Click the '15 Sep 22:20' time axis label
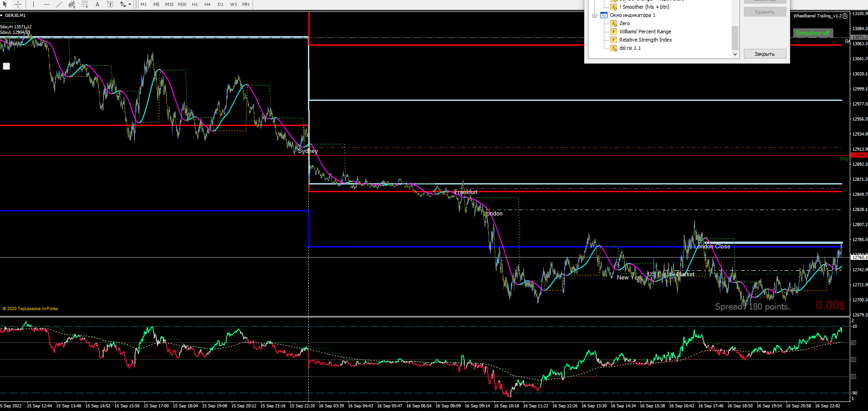 pyautogui.click(x=302, y=406)
